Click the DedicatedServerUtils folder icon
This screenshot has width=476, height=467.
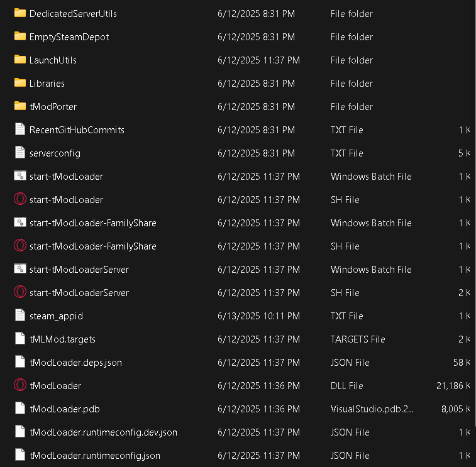[x=20, y=13]
